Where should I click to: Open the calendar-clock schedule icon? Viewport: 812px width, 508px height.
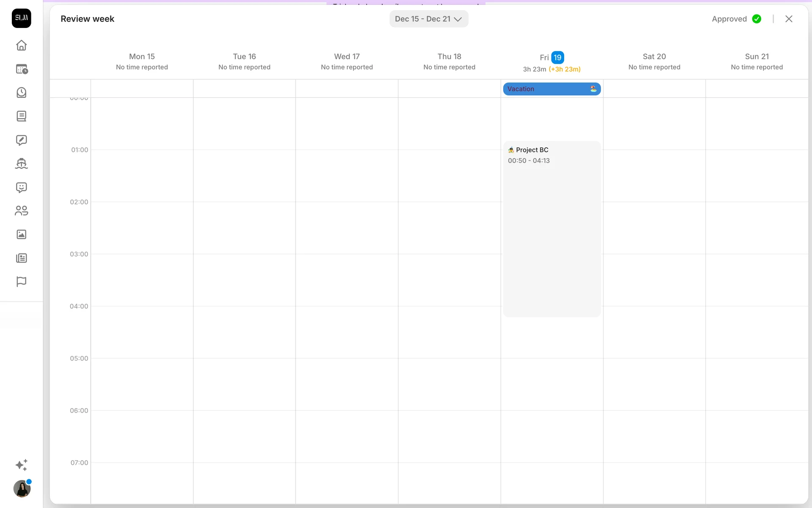pos(22,69)
